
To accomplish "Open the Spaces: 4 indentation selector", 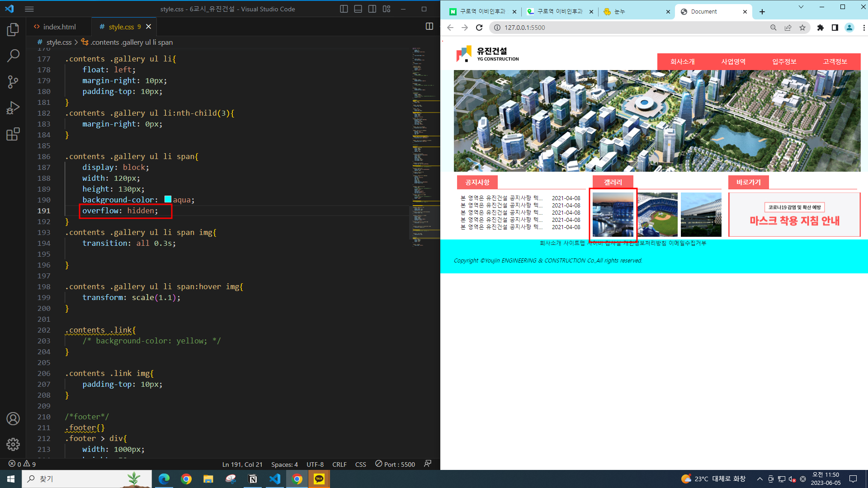I will coord(284,465).
